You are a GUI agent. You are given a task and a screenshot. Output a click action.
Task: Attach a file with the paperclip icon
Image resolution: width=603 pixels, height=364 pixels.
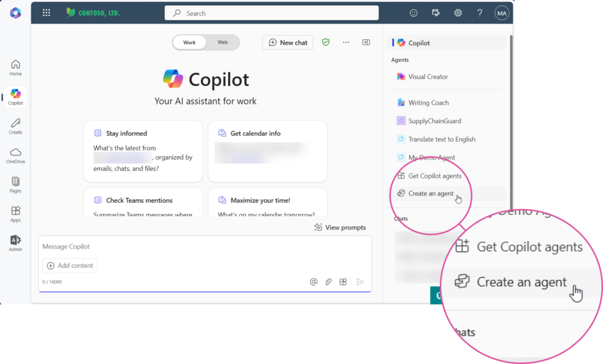point(329,282)
